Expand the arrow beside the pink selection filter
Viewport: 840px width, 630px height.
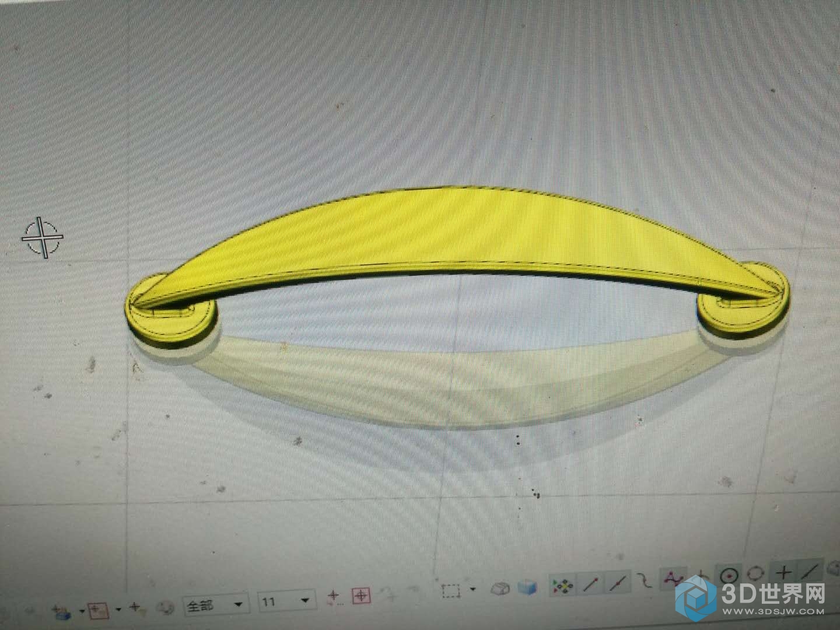click(x=118, y=609)
